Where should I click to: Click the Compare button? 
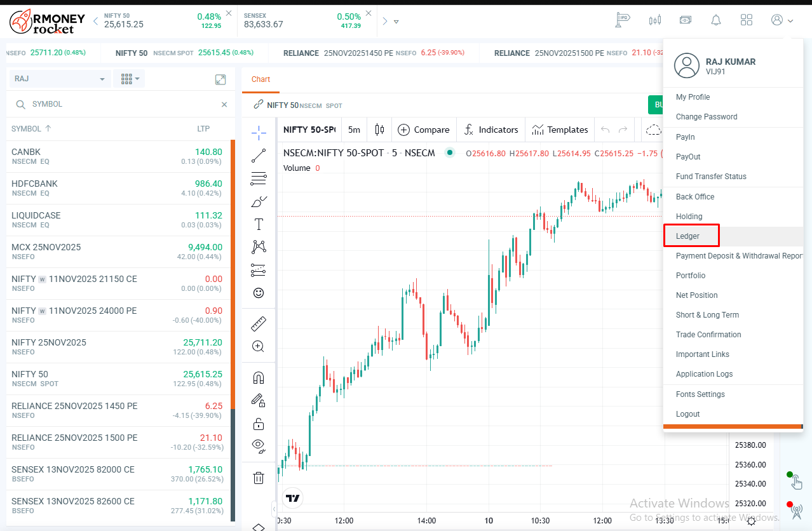pyautogui.click(x=424, y=130)
